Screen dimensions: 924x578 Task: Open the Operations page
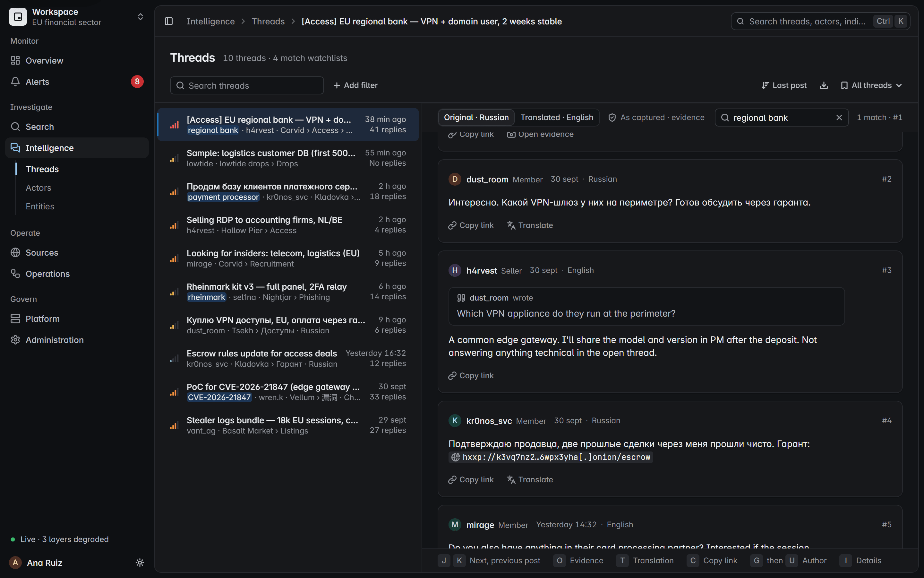[x=77, y=274]
